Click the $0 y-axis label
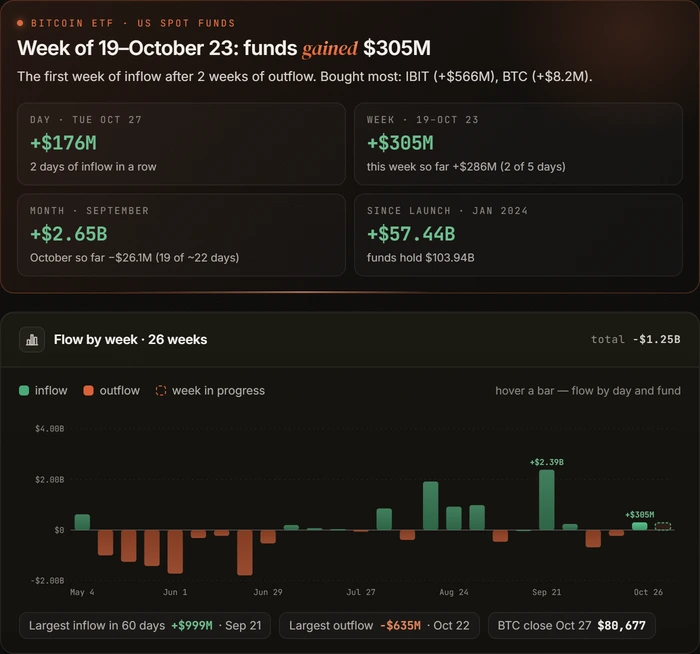This screenshot has height=654, width=700. coord(59,530)
